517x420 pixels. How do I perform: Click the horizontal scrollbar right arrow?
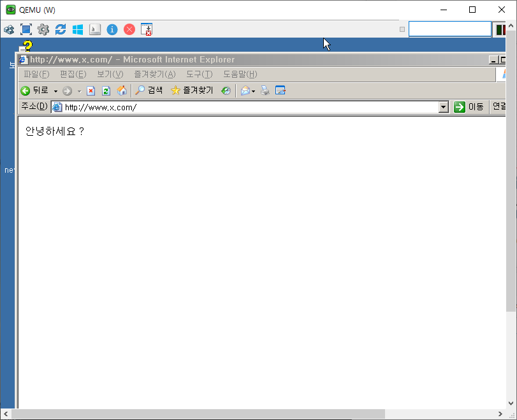click(500, 414)
